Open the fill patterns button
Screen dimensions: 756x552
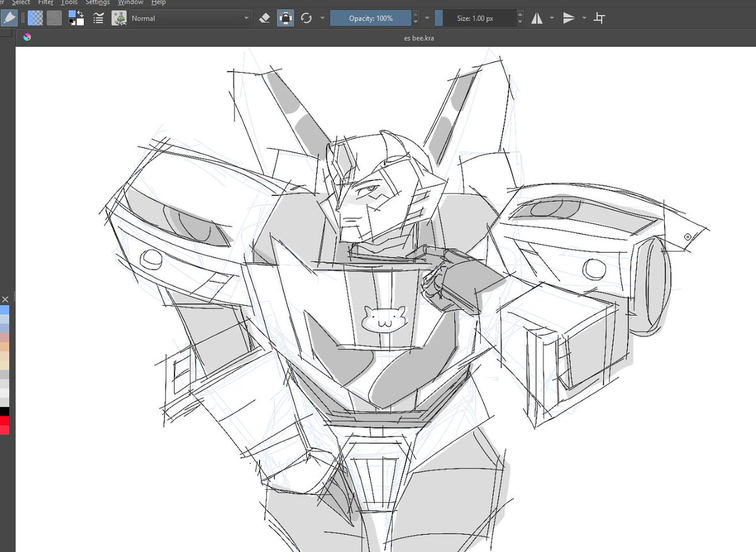pyautogui.click(x=54, y=18)
